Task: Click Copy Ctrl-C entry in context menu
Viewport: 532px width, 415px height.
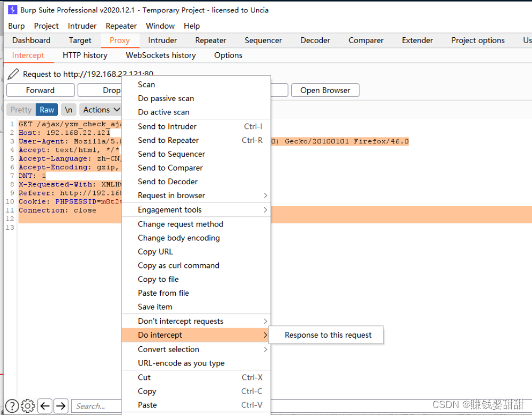Action: [x=196, y=391]
